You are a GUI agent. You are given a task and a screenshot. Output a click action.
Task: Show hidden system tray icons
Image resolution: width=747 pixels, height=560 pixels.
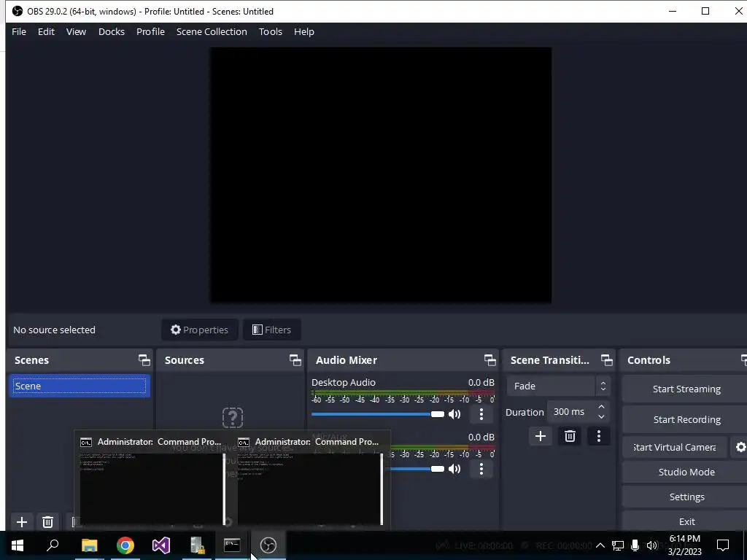click(600, 545)
